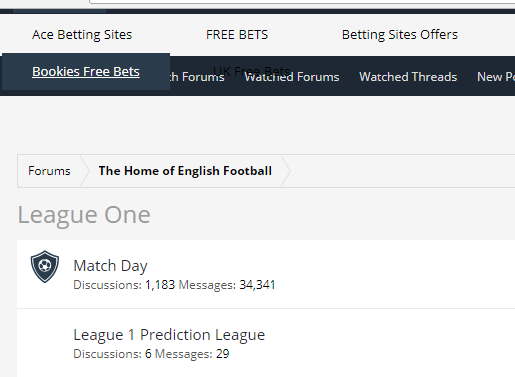This screenshot has height=377, width=515.
Task: Click the UK Free Bets text
Action: click(252, 71)
